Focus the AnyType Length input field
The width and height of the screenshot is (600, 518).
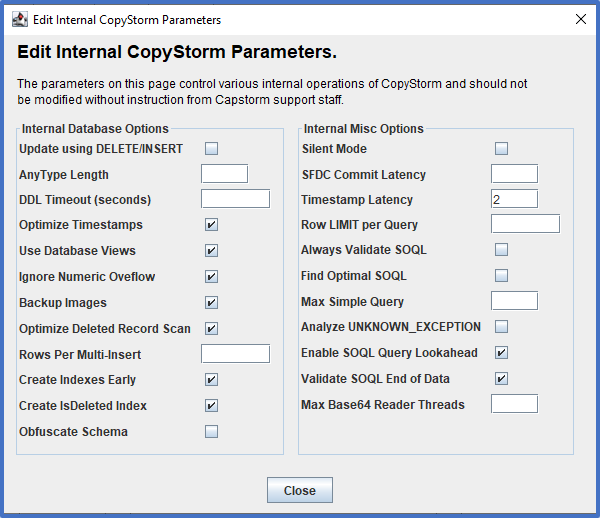[x=225, y=174]
